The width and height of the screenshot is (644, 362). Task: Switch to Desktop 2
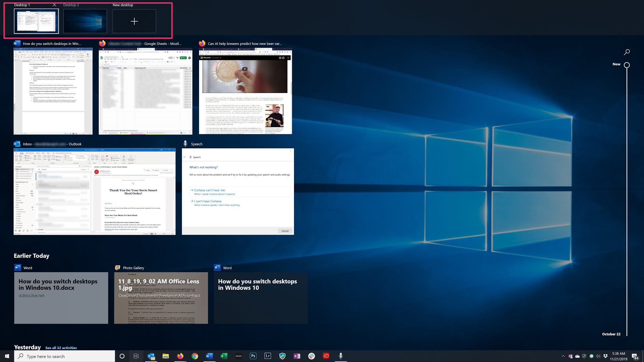[x=85, y=21]
